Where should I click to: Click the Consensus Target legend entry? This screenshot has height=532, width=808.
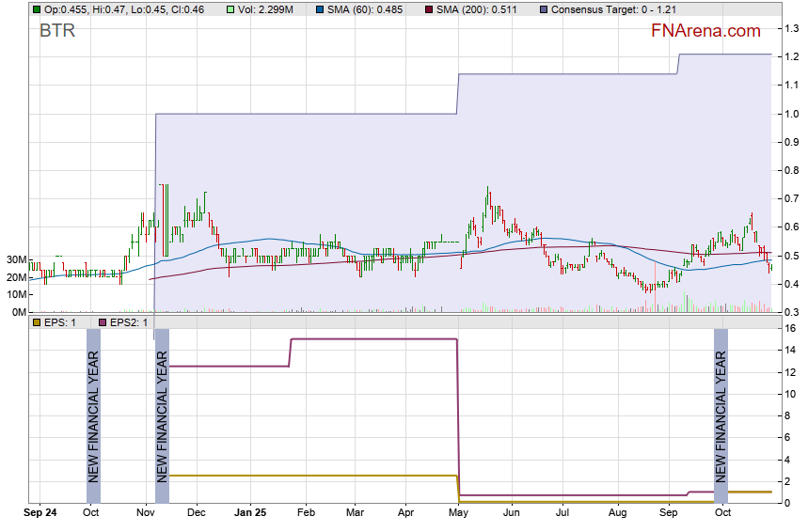point(607,9)
